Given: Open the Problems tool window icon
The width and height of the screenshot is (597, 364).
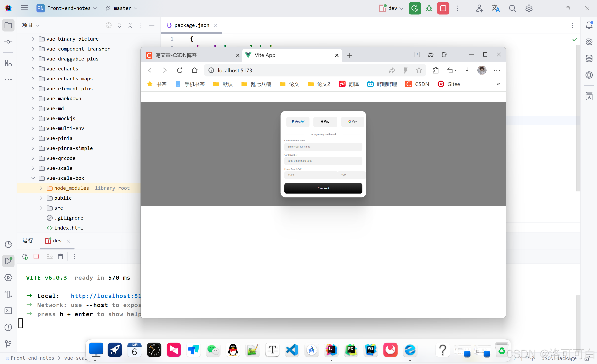Looking at the screenshot, I should 8,327.
